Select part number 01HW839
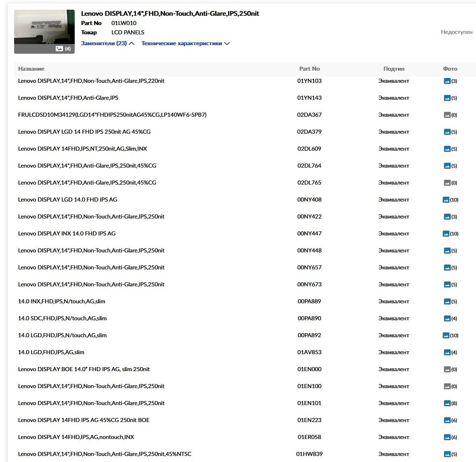 [309, 454]
